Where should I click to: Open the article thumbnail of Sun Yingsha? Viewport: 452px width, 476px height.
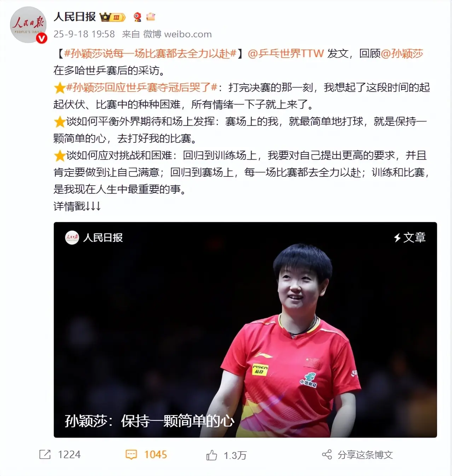(x=245, y=330)
